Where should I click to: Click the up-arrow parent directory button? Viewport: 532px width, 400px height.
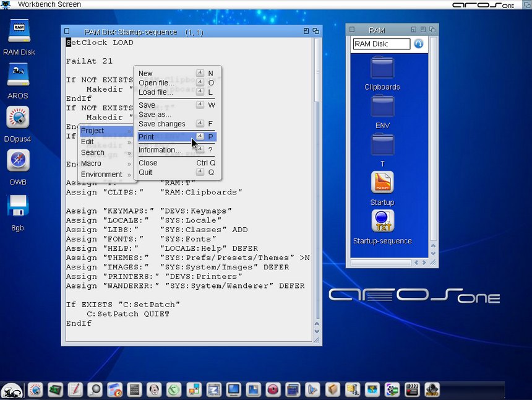point(419,44)
